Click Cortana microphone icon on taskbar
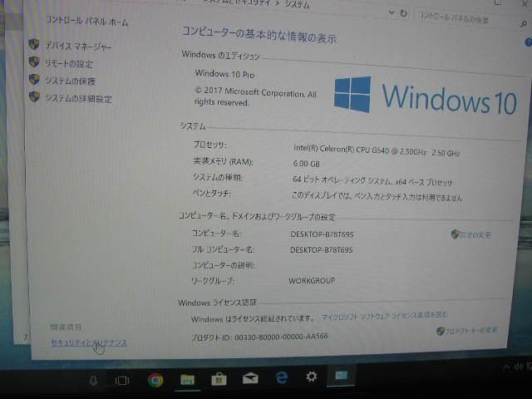Screen dimensions: 532x399 click(x=94, y=381)
